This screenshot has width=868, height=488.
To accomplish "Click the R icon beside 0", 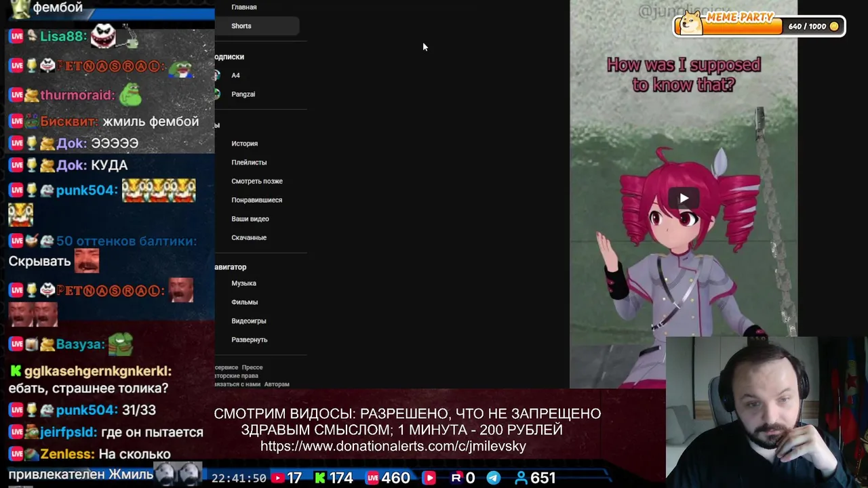I will [456, 478].
